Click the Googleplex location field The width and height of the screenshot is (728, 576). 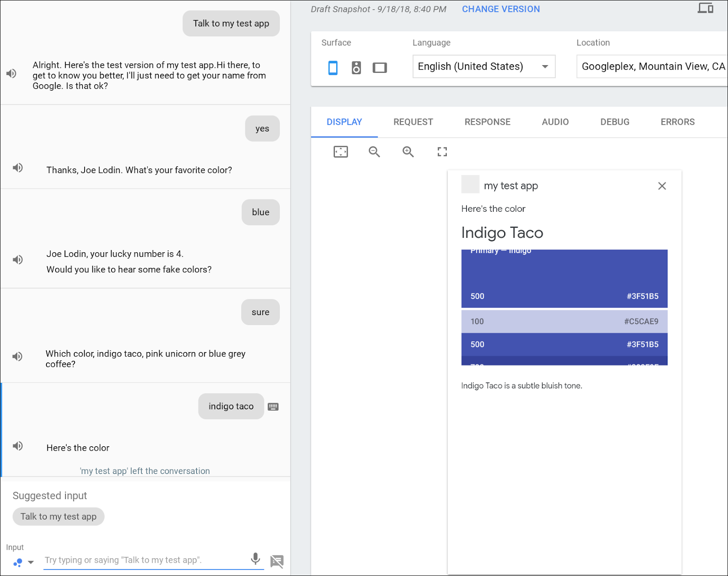point(652,66)
